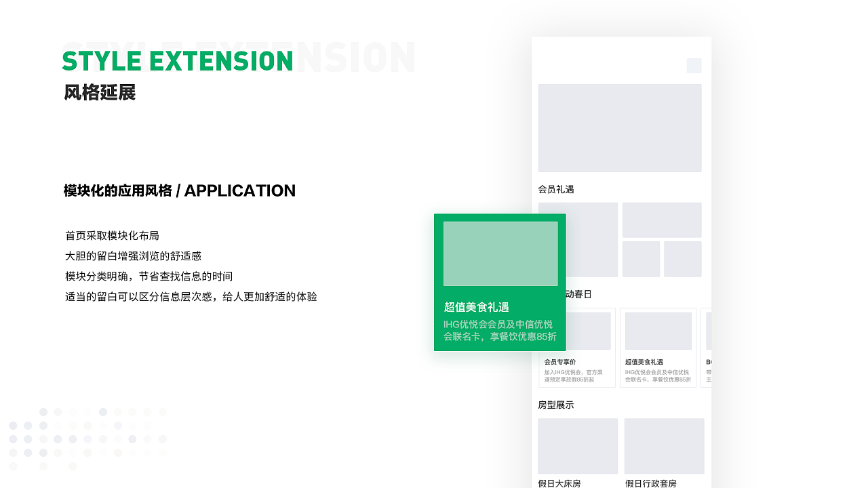Select the 会员礼遇 section heading
The image size is (868, 488).
(x=556, y=190)
